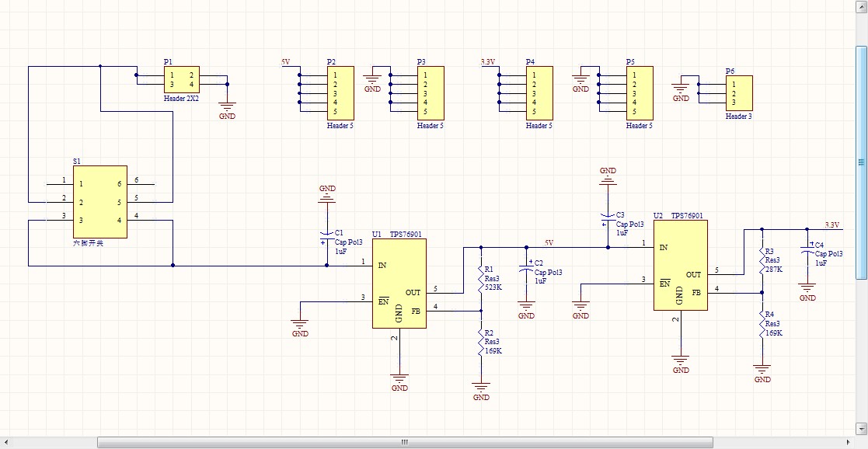Click the 3.3V net label at header P4
Screen dimensions: 868x449
click(487, 62)
